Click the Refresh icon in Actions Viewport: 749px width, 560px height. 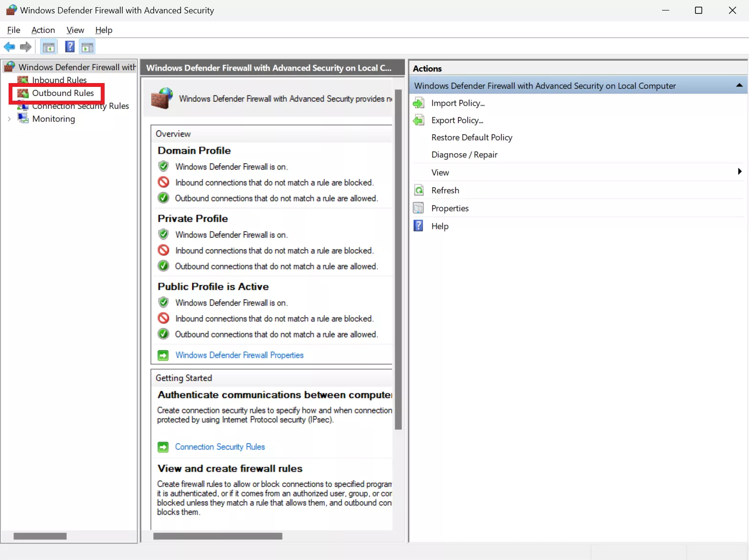(x=418, y=190)
